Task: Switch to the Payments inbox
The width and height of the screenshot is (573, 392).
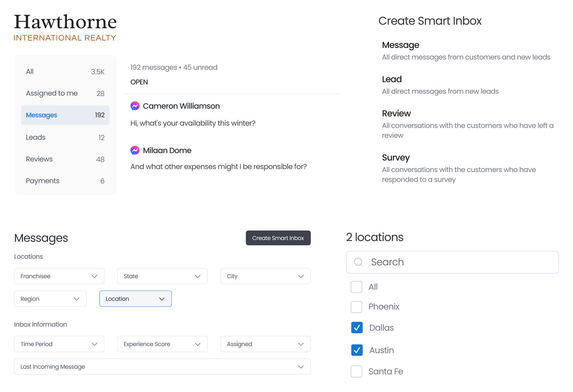Action: click(65, 181)
